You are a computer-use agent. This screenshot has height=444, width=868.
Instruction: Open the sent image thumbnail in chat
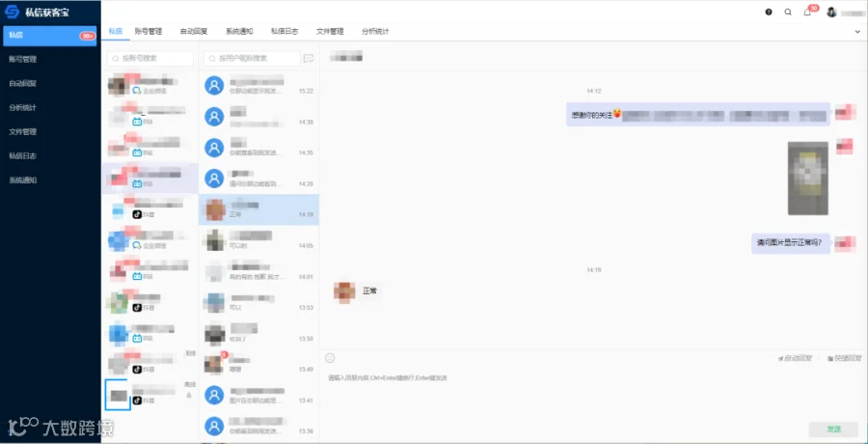tap(807, 179)
